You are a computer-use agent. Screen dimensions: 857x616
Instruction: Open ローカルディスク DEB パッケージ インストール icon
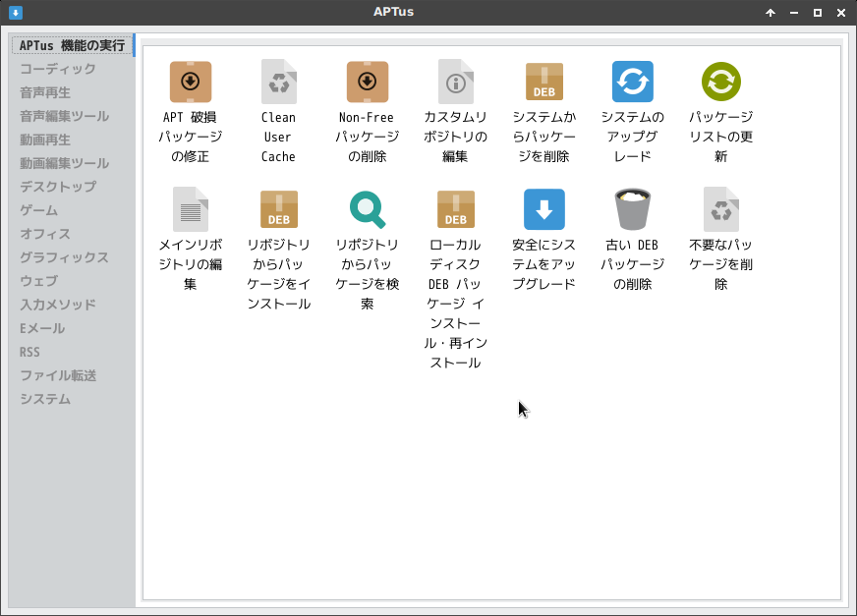pyautogui.click(x=456, y=209)
